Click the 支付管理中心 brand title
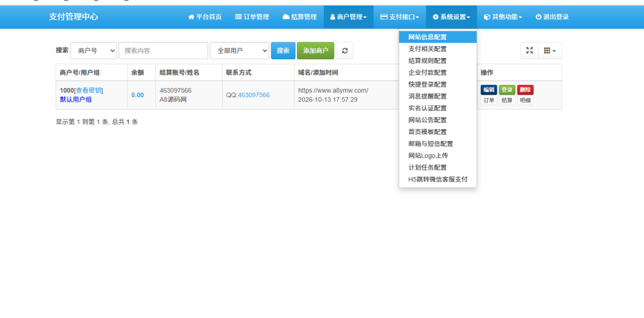The height and width of the screenshot is (318, 644). (x=74, y=17)
